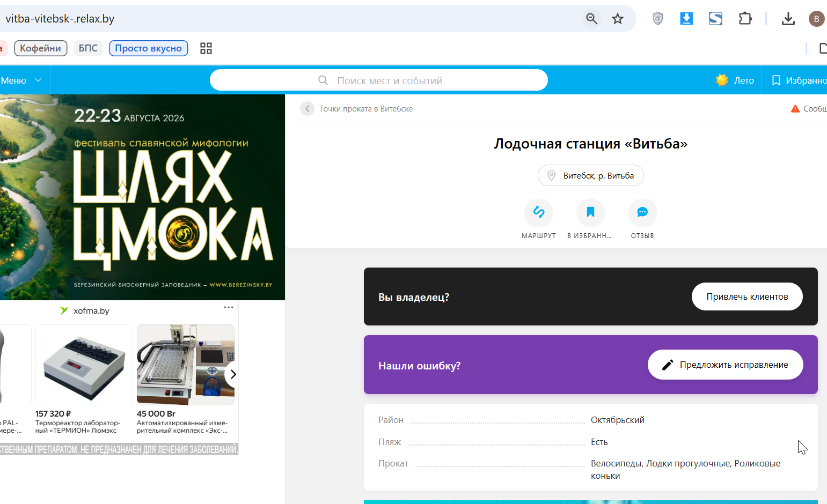
Task: Click the blue download arrow extension icon
Action: 686,19
